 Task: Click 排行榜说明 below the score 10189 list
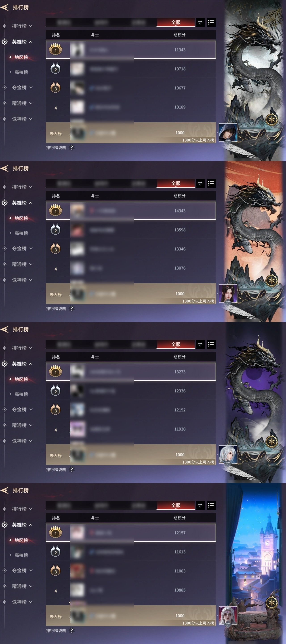(56, 148)
